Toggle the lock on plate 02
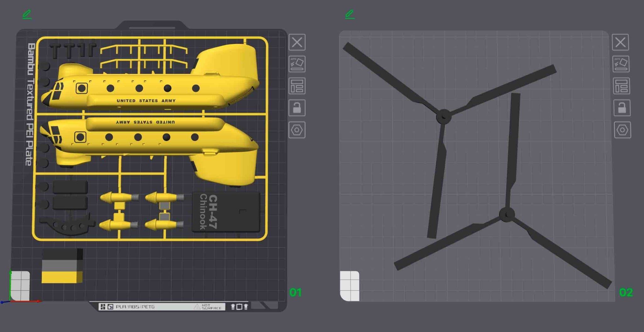This screenshot has width=644, height=332. pos(622,108)
